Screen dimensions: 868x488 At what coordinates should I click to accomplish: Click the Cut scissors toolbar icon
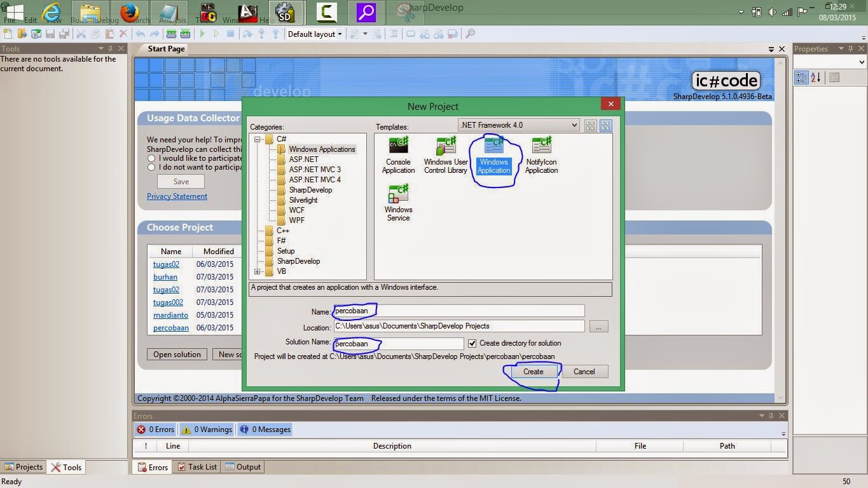click(81, 34)
